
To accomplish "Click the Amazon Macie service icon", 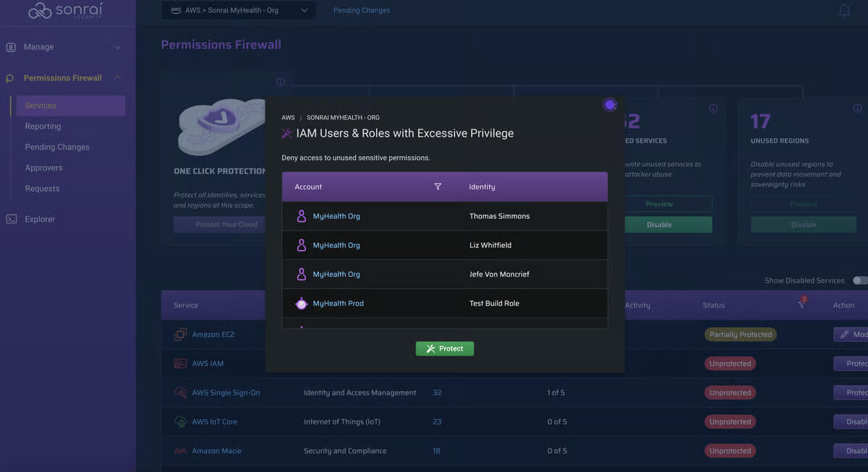I will [x=180, y=450].
